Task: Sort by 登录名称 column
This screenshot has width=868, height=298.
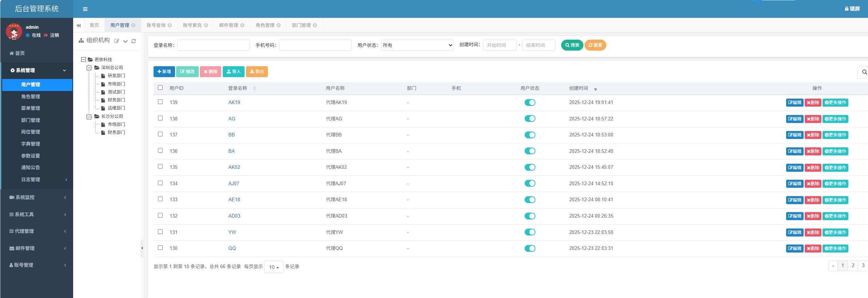Action: (x=254, y=88)
